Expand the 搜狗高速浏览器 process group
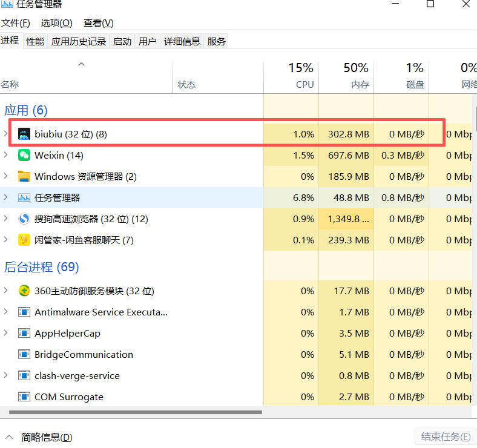This screenshot has height=448, width=477. pos(6,219)
